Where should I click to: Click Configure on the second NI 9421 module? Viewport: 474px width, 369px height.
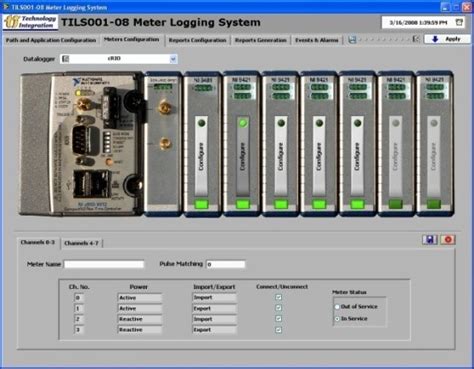pyautogui.click(x=281, y=156)
